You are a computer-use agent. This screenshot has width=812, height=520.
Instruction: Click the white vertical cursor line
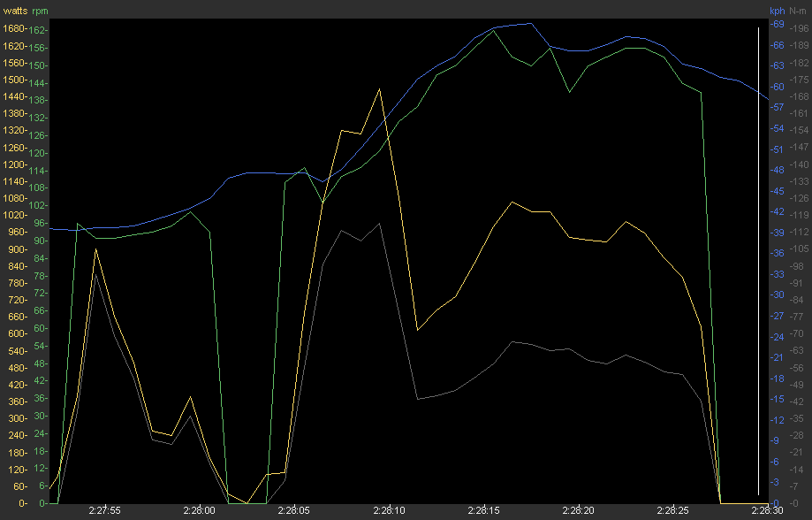(x=758, y=265)
